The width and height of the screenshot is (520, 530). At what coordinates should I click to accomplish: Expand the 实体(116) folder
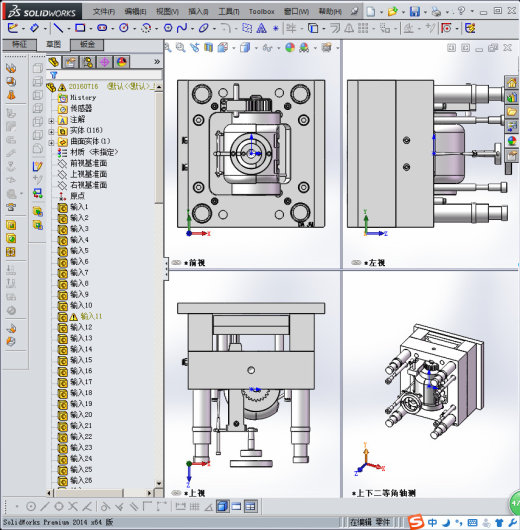click(51, 131)
